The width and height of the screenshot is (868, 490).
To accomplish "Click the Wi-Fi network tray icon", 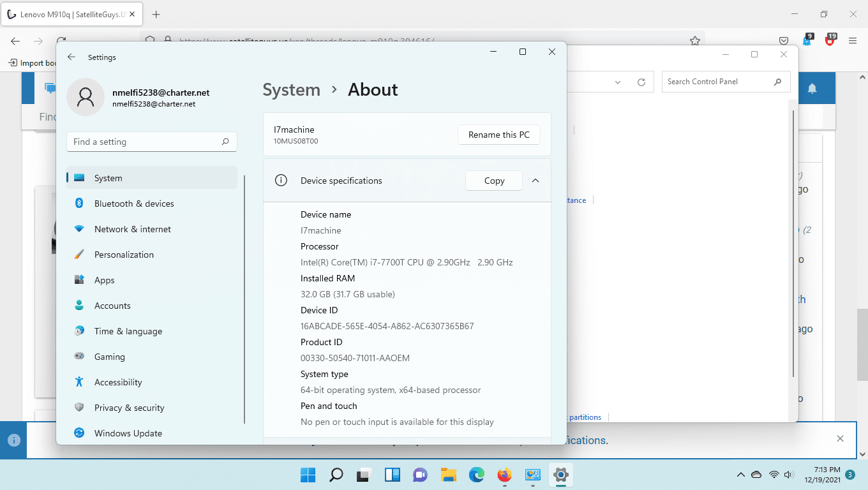I will pos(774,475).
